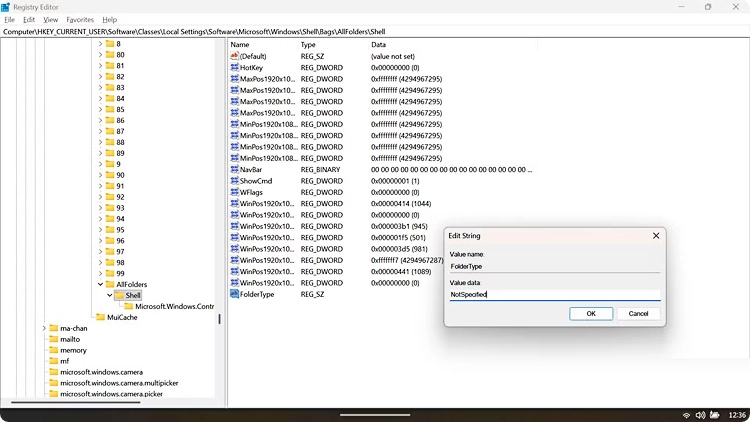Open volume speaker tray icon
This screenshot has height=422, width=750.
tap(700, 415)
